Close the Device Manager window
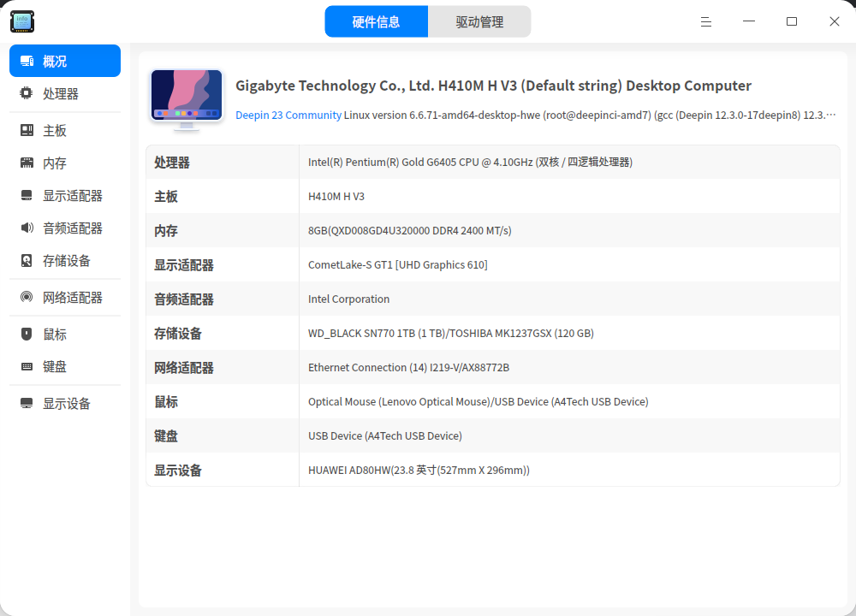The width and height of the screenshot is (856, 616). click(834, 21)
